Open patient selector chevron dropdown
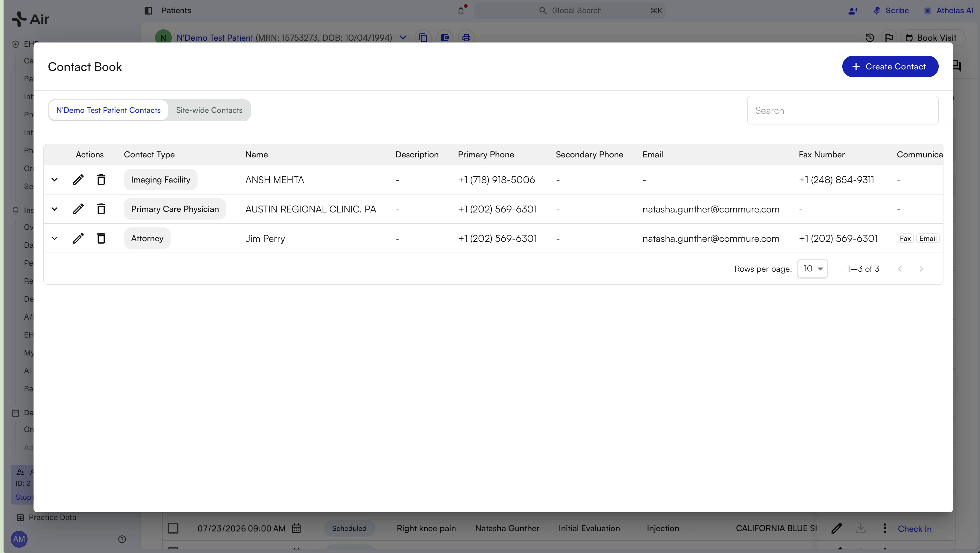The height and width of the screenshot is (553, 980). [x=403, y=38]
